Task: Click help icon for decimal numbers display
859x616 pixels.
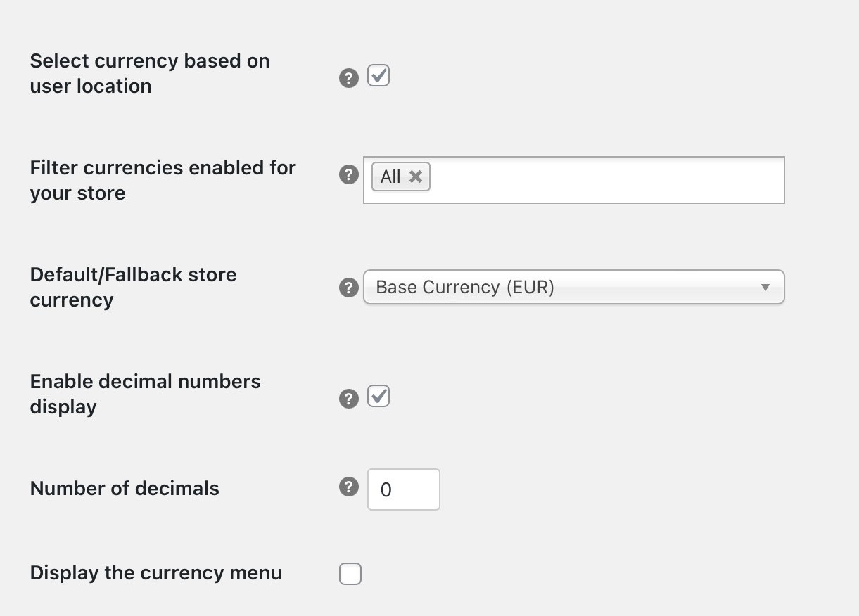Action: click(x=349, y=399)
